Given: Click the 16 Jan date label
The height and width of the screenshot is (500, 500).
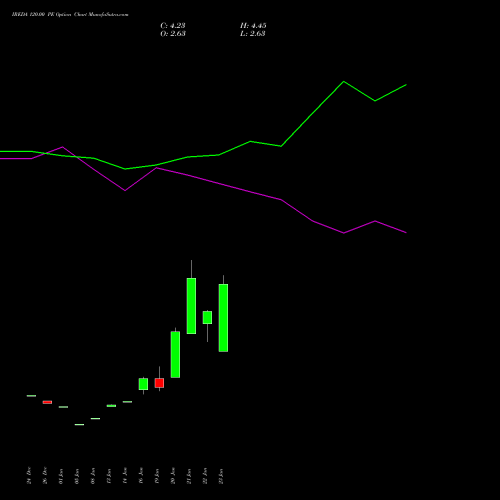Looking at the screenshot, I should [141, 476].
